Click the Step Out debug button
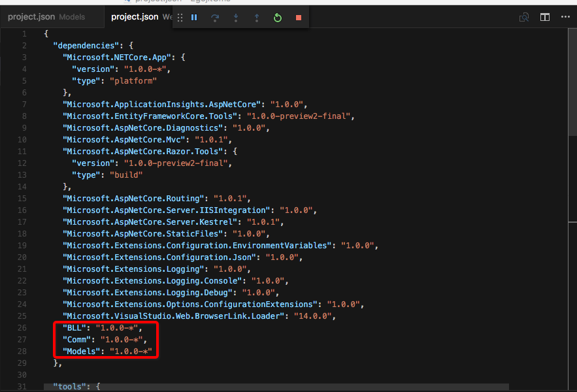This screenshot has width=577, height=392. pos(257,17)
